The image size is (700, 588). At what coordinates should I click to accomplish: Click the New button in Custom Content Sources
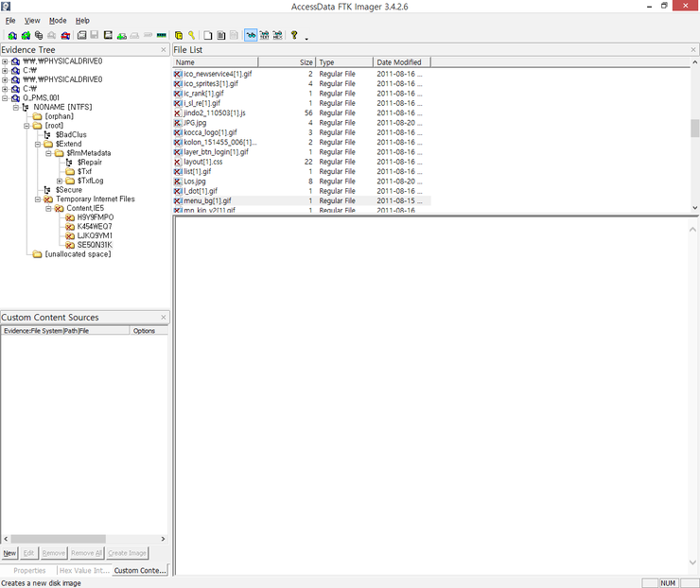[x=9, y=552]
